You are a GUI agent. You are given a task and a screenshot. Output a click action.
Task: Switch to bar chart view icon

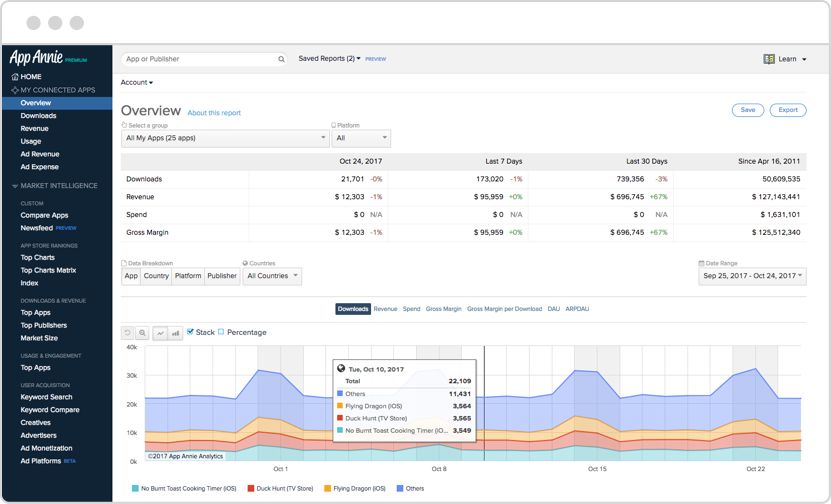coord(175,333)
